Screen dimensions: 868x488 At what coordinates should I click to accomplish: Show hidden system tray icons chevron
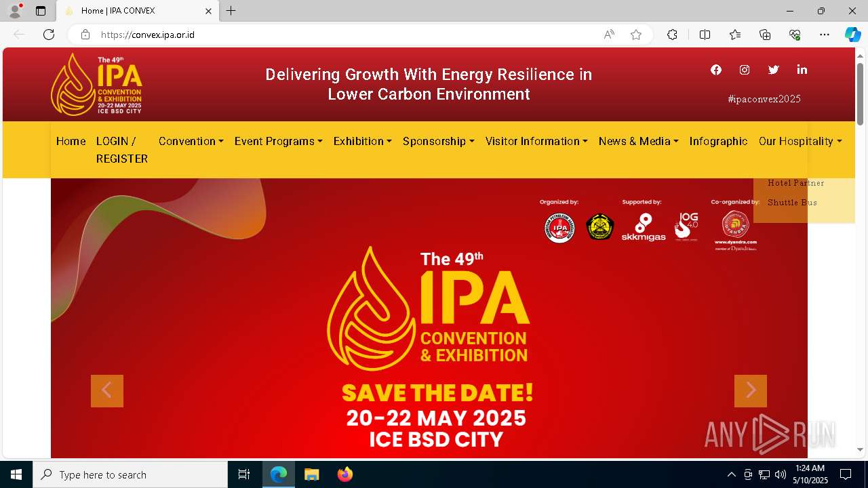coord(731,474)
